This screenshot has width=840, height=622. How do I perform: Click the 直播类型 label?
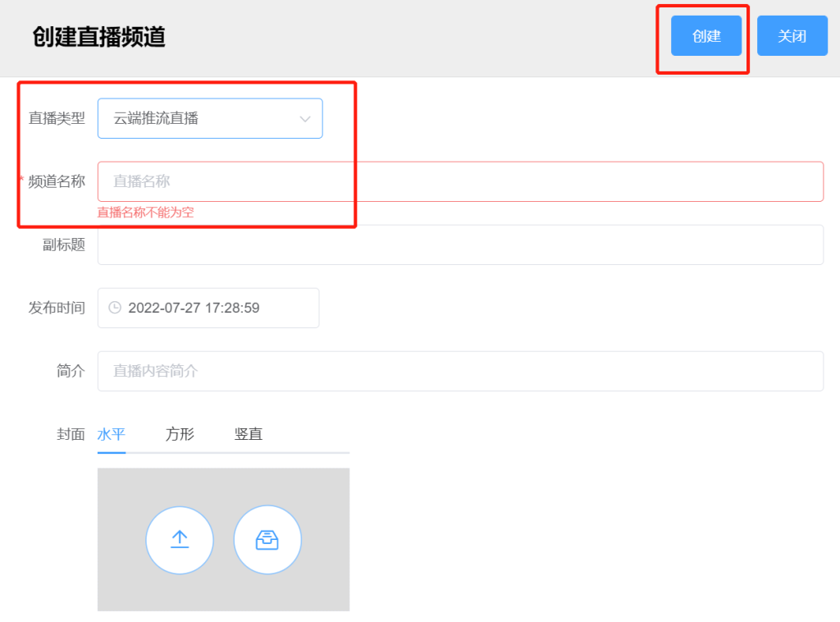[x=57, y=118]
